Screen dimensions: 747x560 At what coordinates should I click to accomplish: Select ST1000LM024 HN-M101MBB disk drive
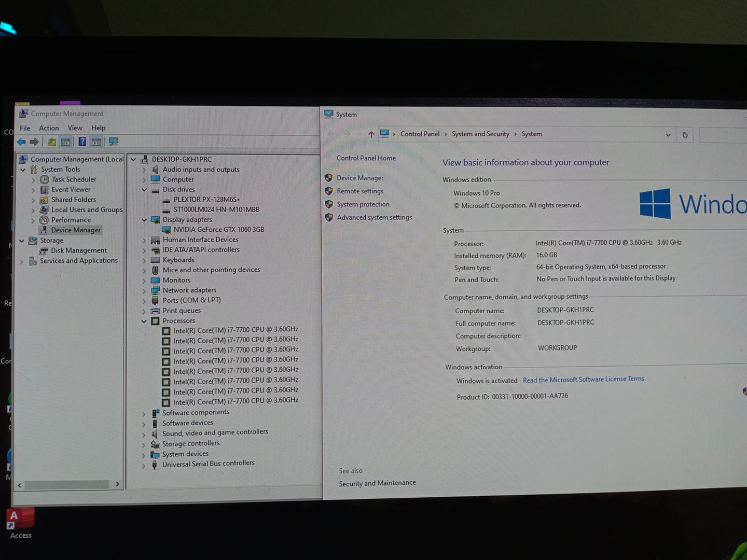(216, 209)
